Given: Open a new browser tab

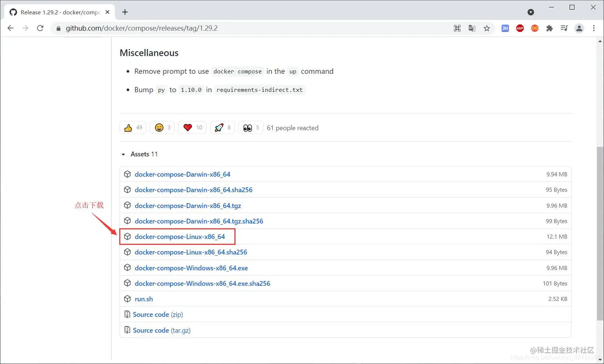Looking at the screenshot, I should point(125,12).
